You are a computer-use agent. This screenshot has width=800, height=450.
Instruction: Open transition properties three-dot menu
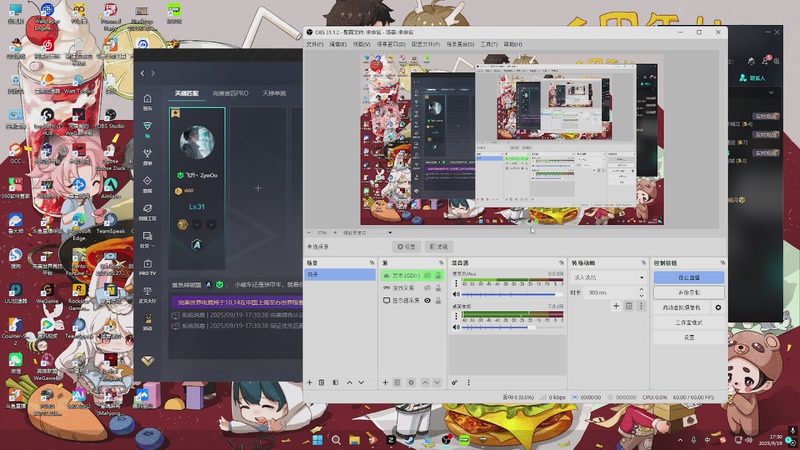pos(641,306)
